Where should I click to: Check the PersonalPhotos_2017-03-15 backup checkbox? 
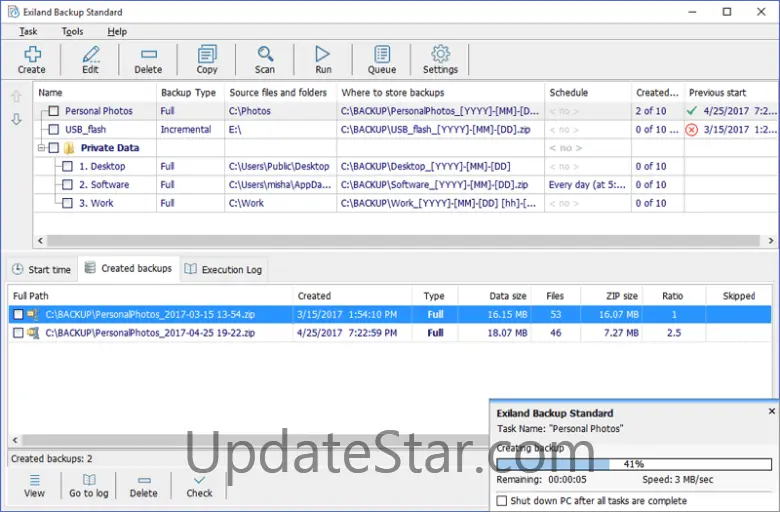click(18, 314)
